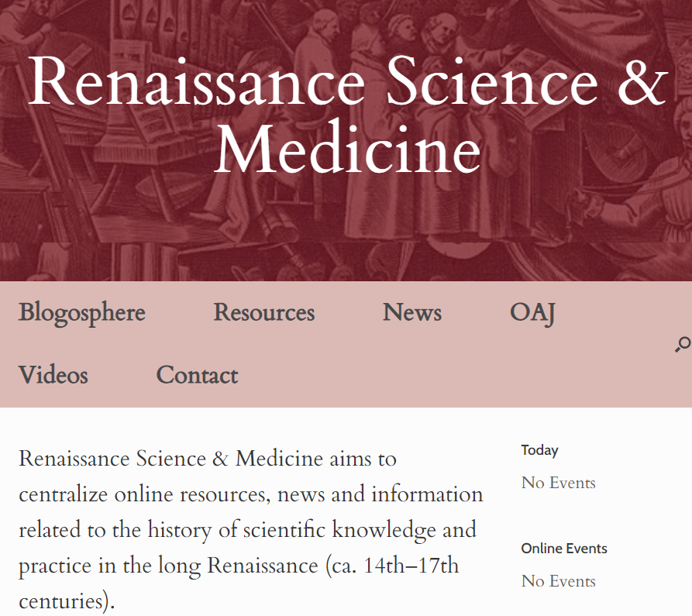Click the intro paragraph starting 'Renaissance Science & Medicine aims'
Image resolution: width=692 pixels, height=616 pixels.
pos(250,530)
